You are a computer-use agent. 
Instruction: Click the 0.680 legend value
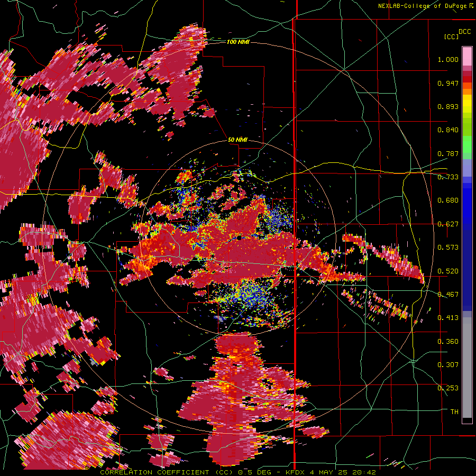448,200
